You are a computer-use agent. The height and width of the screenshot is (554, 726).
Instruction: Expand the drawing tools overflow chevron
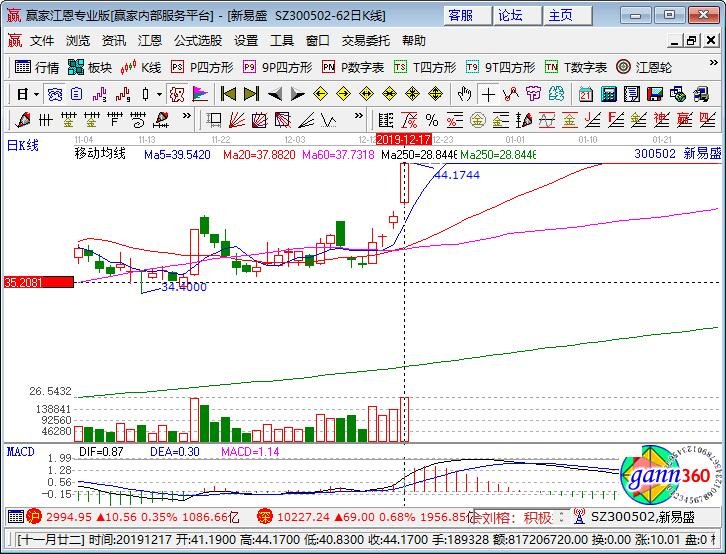(x=187, y=116)
